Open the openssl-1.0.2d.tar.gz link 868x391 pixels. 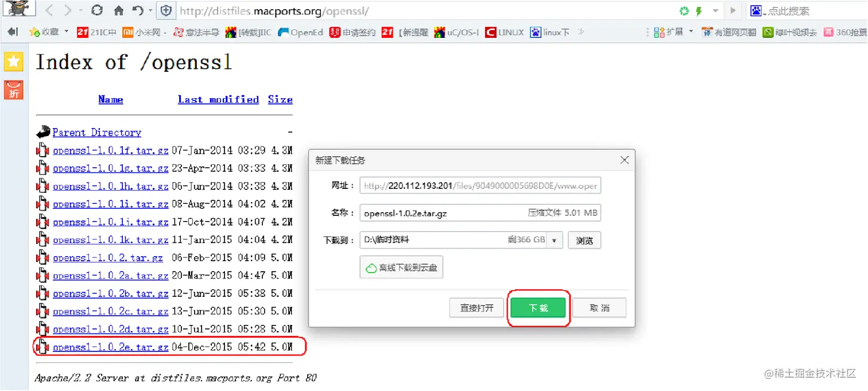[x=111, y=329]
